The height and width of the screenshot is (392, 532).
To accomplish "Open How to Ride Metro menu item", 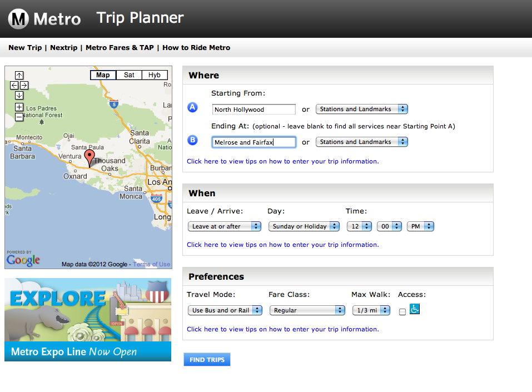I will pyautogui.click(x=196, y=47).
